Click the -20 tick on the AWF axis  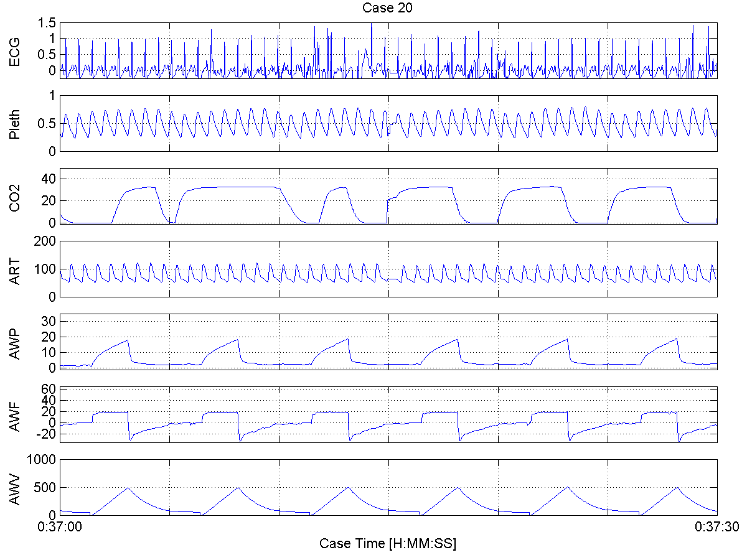pos(46,435)
